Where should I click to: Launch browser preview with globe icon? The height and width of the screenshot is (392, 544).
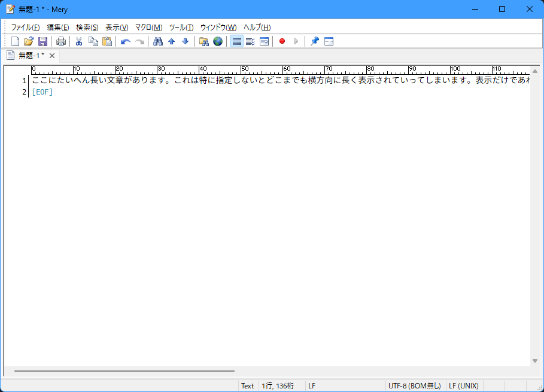[218, 41]
